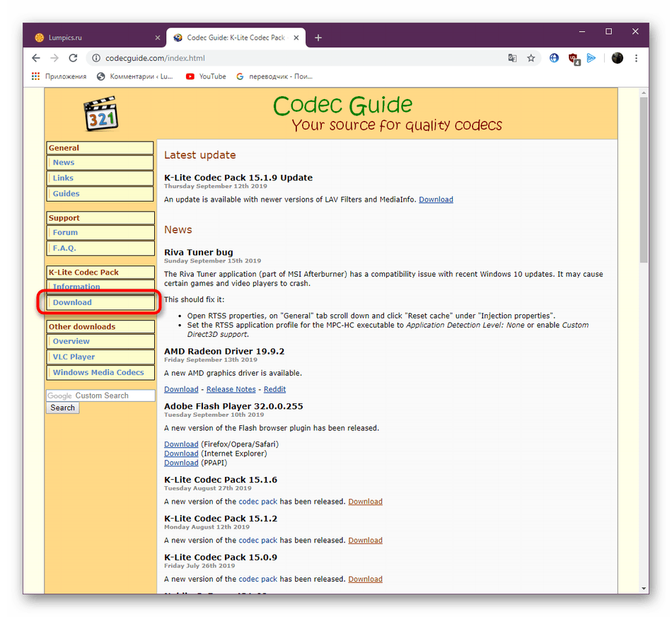This screenshot has width=672, height=617.
Task: Open K-Lite Codec Pack Information
Action: (100, 287)
